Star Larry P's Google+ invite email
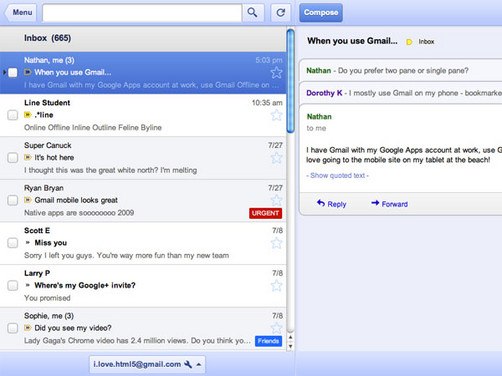This screenshot has height=376, width=502. [x=276, y=286]
